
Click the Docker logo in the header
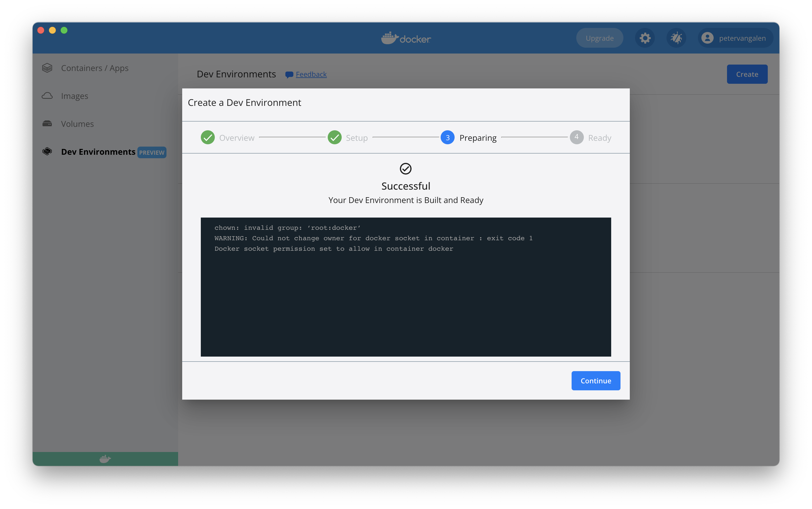point(405,38)
